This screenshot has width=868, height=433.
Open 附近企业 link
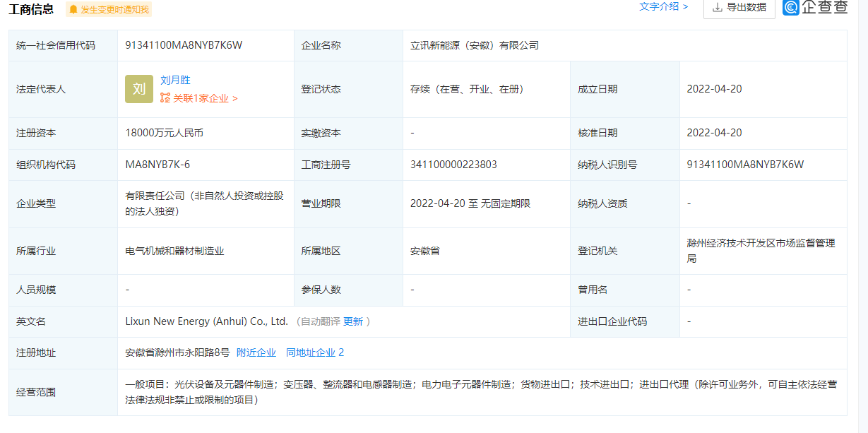pos(256,352)
